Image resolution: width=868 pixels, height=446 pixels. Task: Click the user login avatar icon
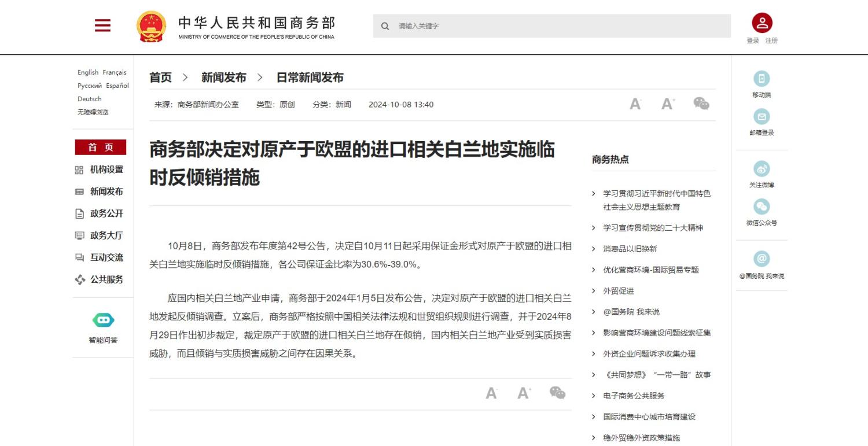tap(762, 23)
